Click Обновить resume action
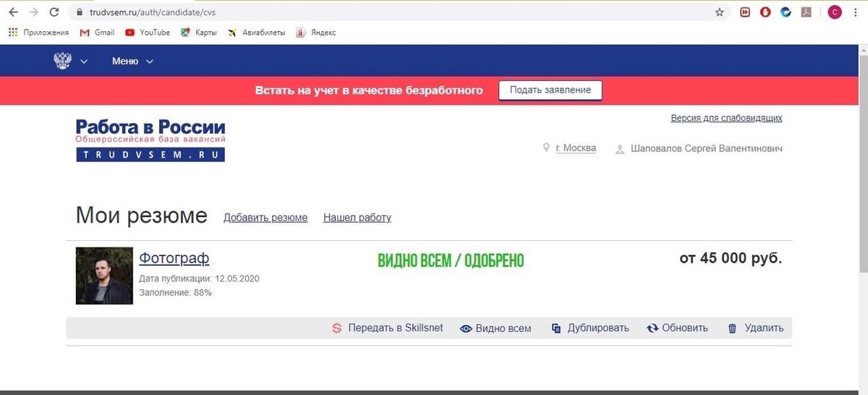The height and width of the screenshot is (395, 868). pyautogui.click(x=685, y=328)
